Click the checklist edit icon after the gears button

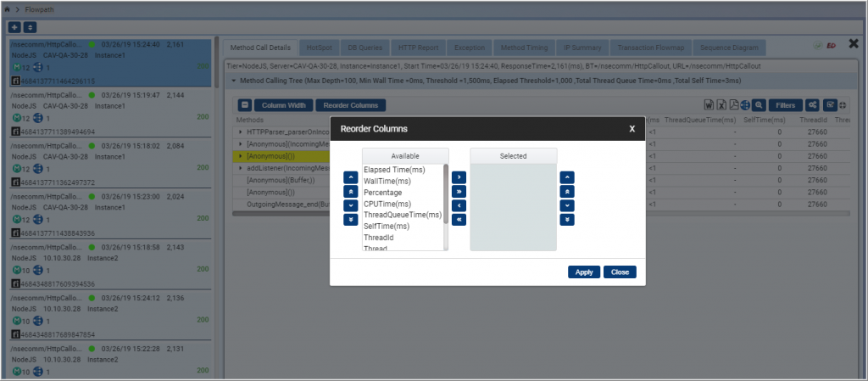pyautogui.click(x=830, y=105)
